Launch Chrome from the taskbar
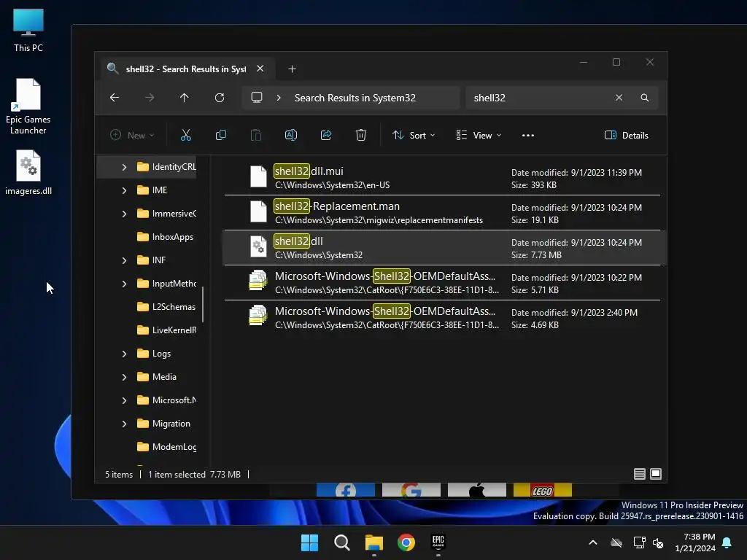This screenshot has width=747, height=560. [x=406, y=542]
